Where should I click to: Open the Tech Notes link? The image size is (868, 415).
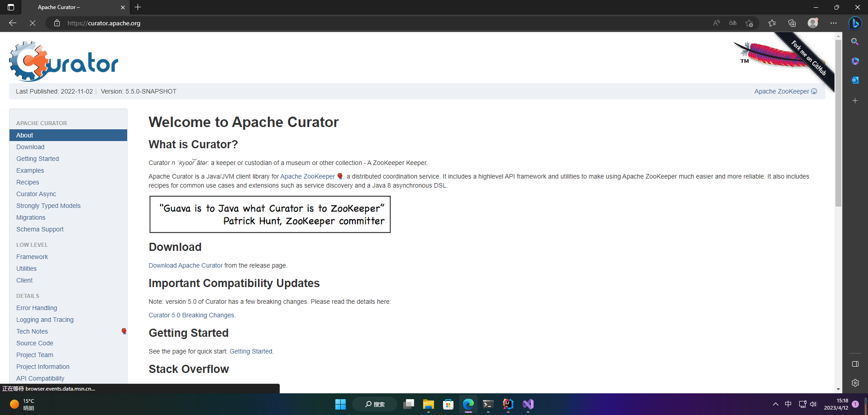tap(32, 331)
